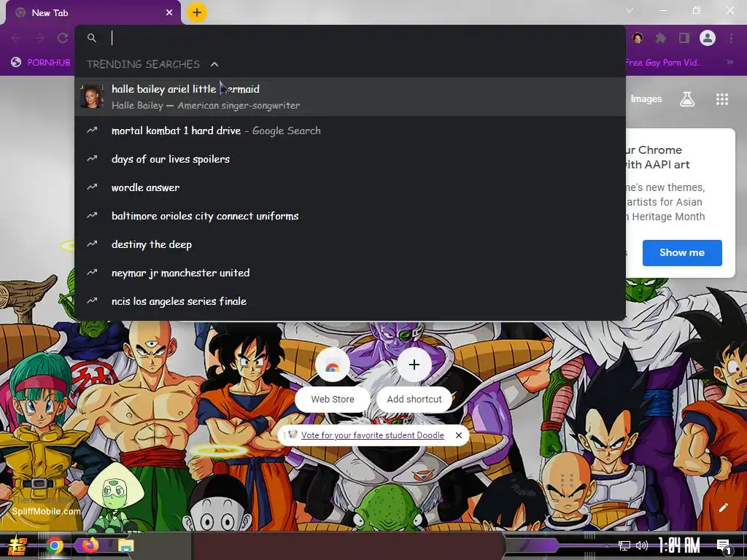Click the Show me button
747x560 pixels.
(x=682, y=253)
